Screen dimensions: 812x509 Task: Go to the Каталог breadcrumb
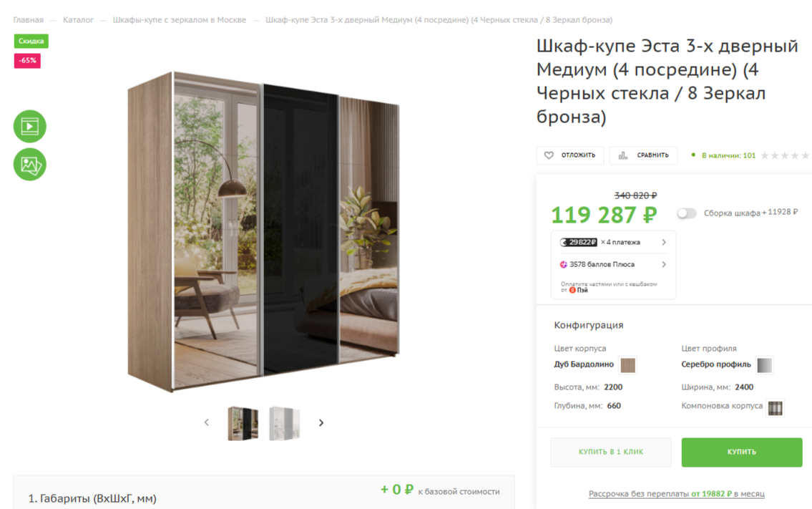click(x=78, y=20)
